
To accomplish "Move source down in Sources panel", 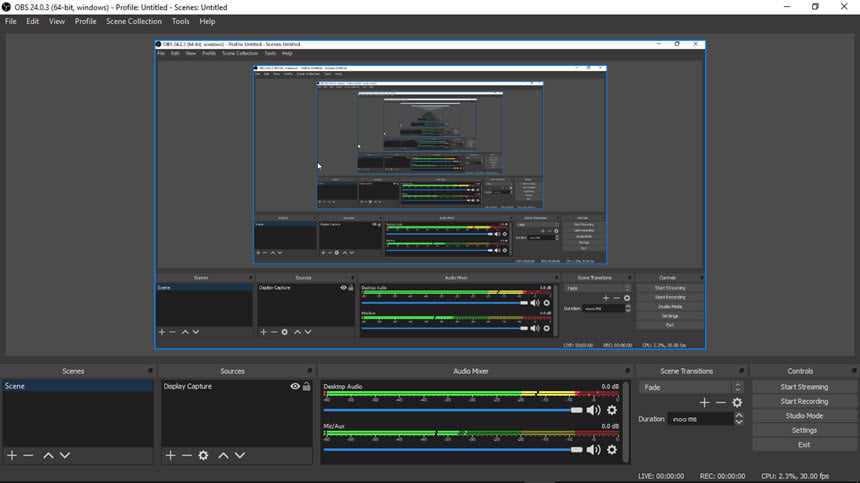I will coord(240,455).
